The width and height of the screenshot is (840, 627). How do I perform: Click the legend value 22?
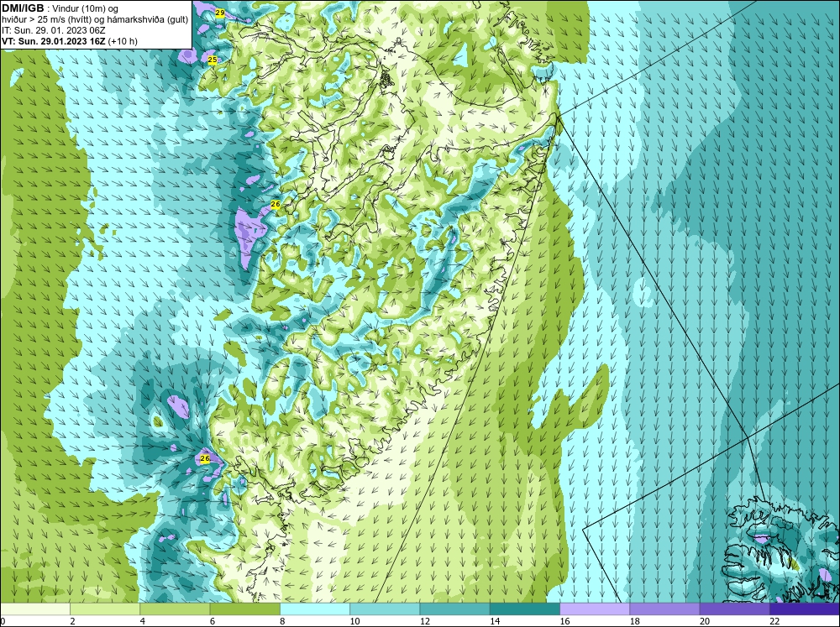pyautogui.click(x=774, y=621)
